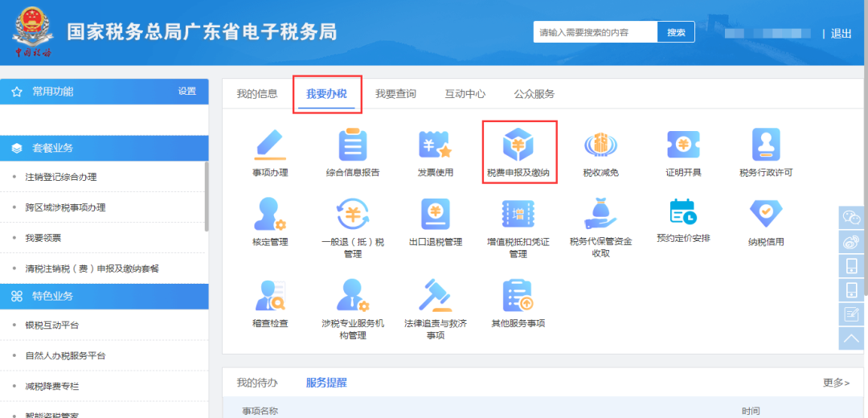
Task: Open 其他服务事项 upload document icon
Action: coord(518,296)
